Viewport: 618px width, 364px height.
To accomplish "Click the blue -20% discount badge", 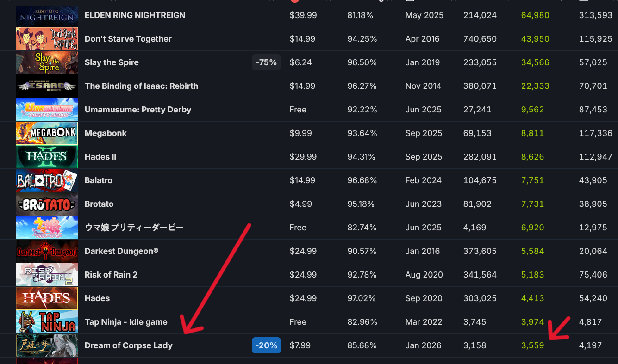I will [x=266, y=345].
